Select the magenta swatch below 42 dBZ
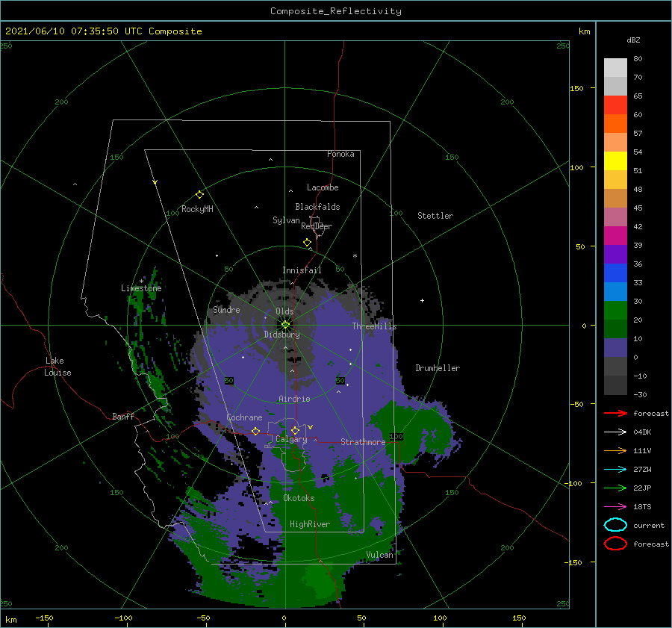Viewport: 672px width, 628px height. (x=615, y=236)
